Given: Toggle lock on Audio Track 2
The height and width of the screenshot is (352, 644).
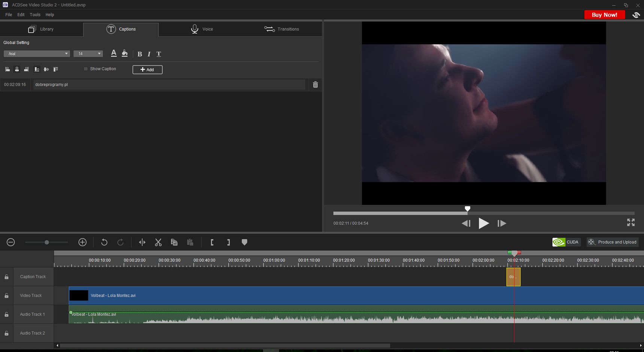Looking at the screenshot, I should tap(6, 333).
